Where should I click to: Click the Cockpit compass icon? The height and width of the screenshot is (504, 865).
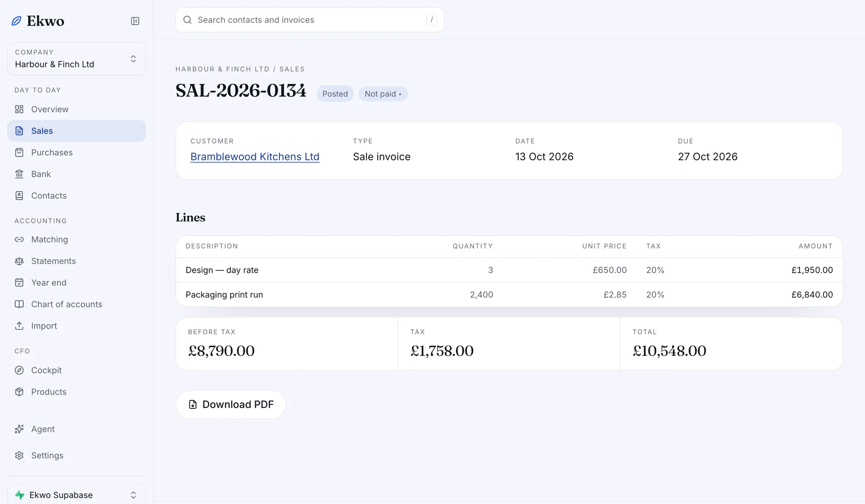click(x=19, y=370)
